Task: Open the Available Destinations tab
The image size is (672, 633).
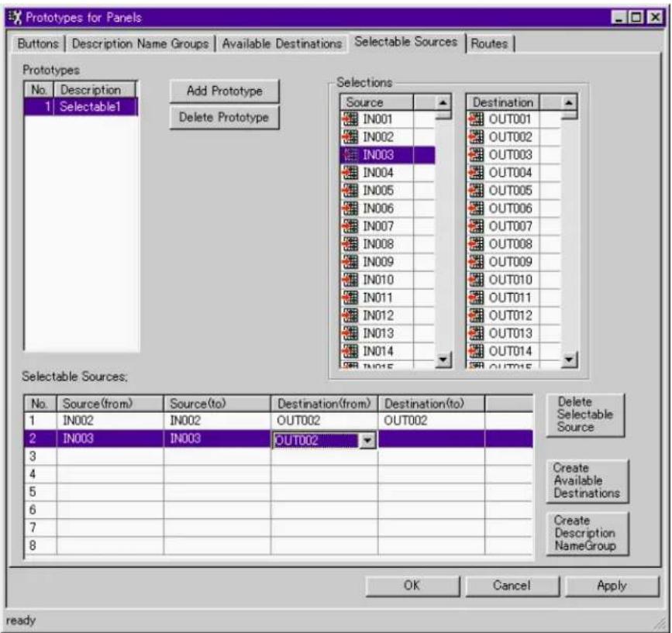Action: point(281,43)
